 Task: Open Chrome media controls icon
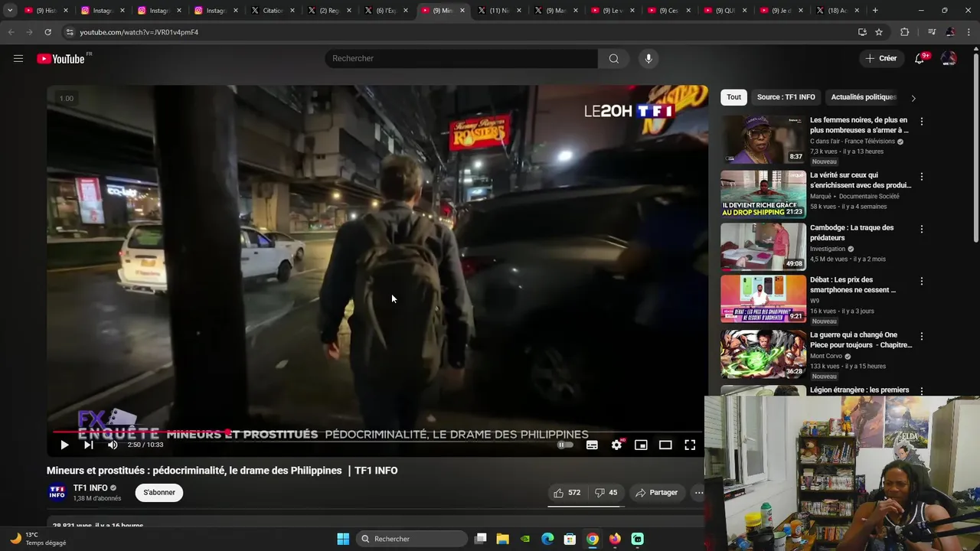pos(932,32)
